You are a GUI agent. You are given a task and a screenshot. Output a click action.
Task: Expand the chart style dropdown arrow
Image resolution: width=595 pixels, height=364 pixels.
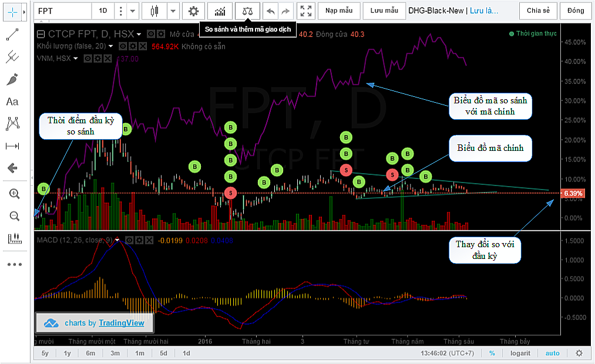pyautogui.click(x=173, y=11)
